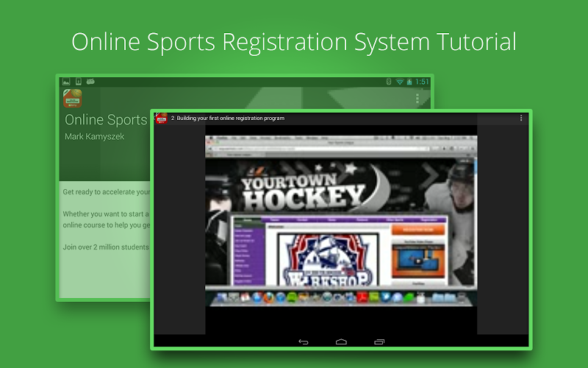Tap the device notification icon in status bar

[79, 82]
